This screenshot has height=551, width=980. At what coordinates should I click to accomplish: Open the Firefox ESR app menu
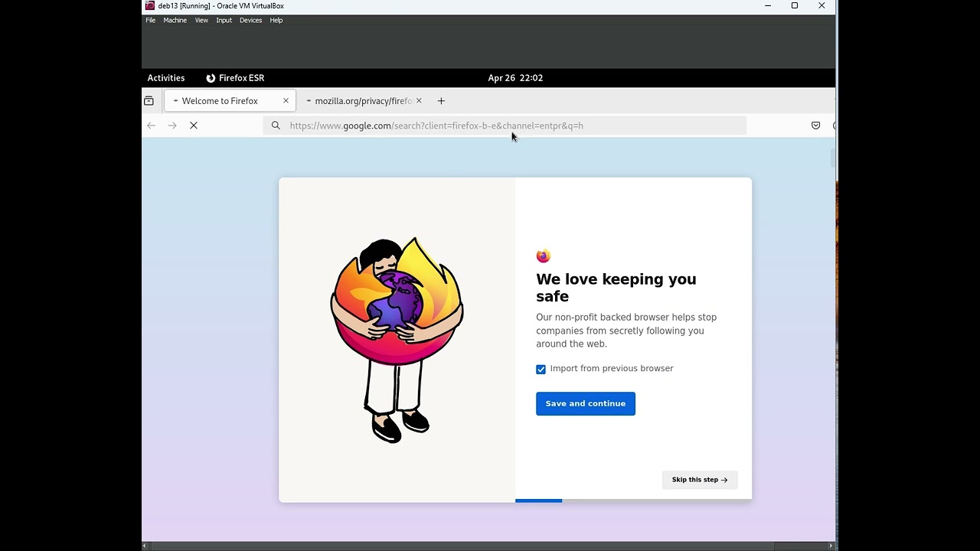(x=235, y=78)
